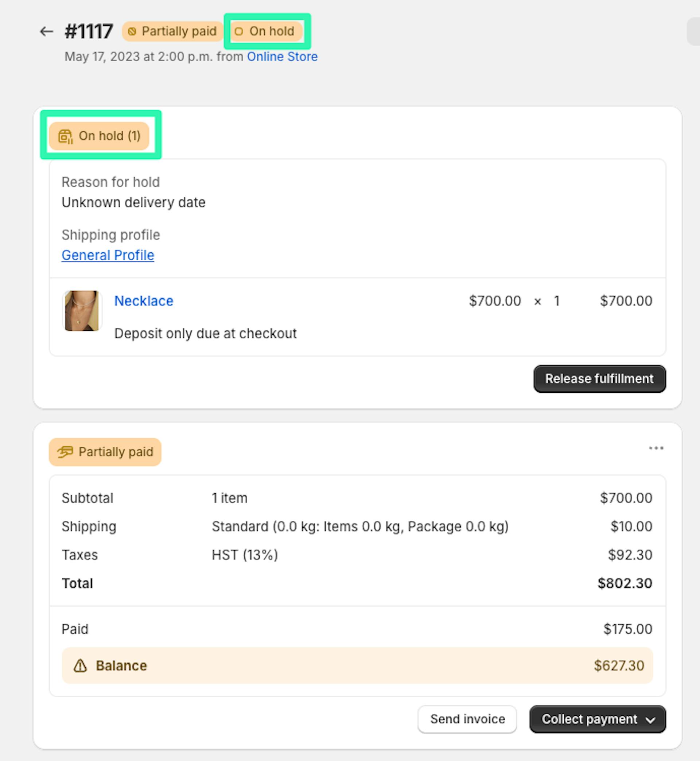The height and width of the screenshot is (761, 700).
Task: Click the On hold circle icon in header
Action: click(x=239, y=31)
